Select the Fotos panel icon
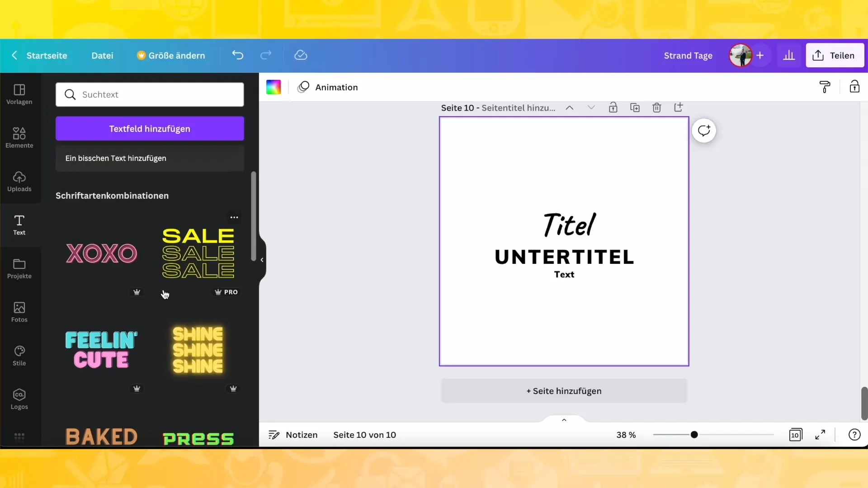Viewport: 868px width, 488px height. pyautogui.click(x=19, y=312)
